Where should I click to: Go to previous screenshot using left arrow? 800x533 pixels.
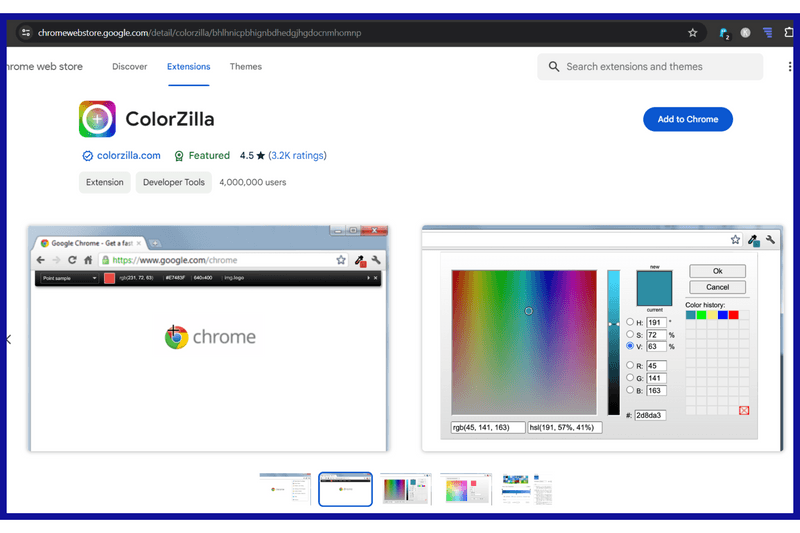tap(8, 340)
